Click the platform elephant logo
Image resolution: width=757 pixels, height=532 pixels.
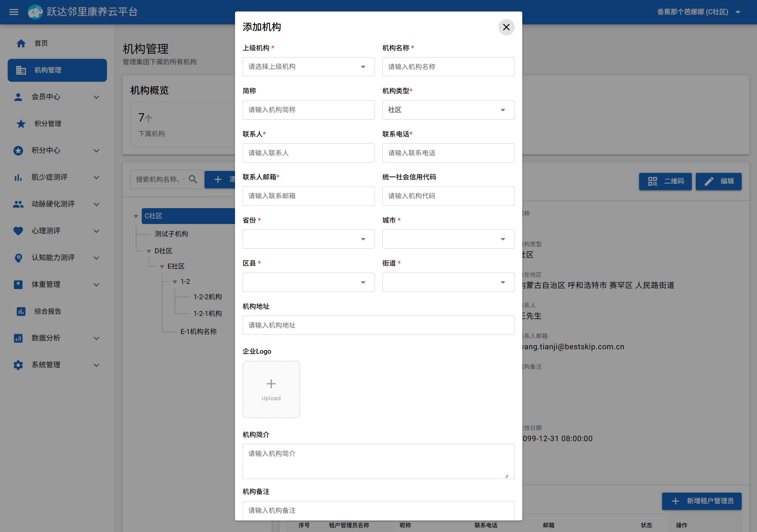tap(35, 12)
